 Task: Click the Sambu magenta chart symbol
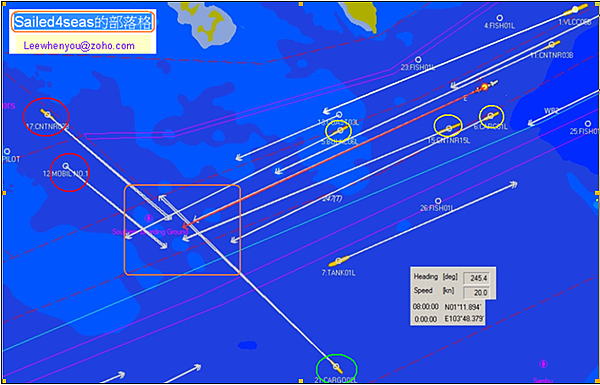[x=543, y=363]
